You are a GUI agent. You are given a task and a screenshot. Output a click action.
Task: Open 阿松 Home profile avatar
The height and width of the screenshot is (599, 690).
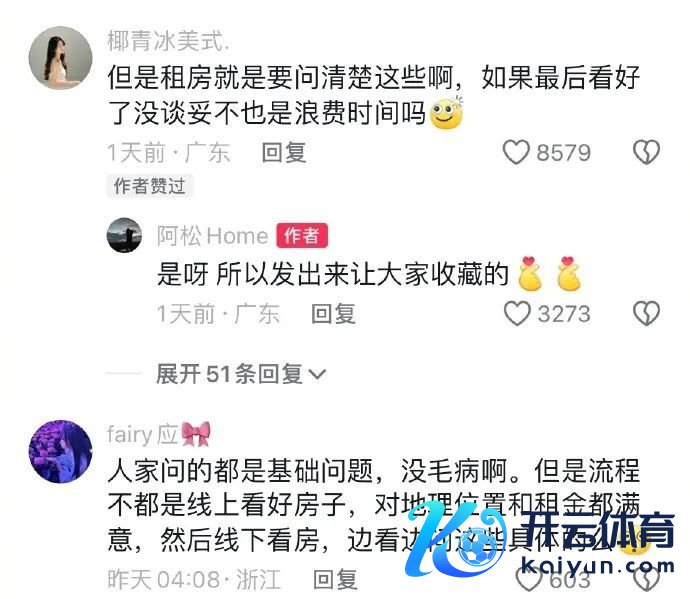click(x=125, y=235)
